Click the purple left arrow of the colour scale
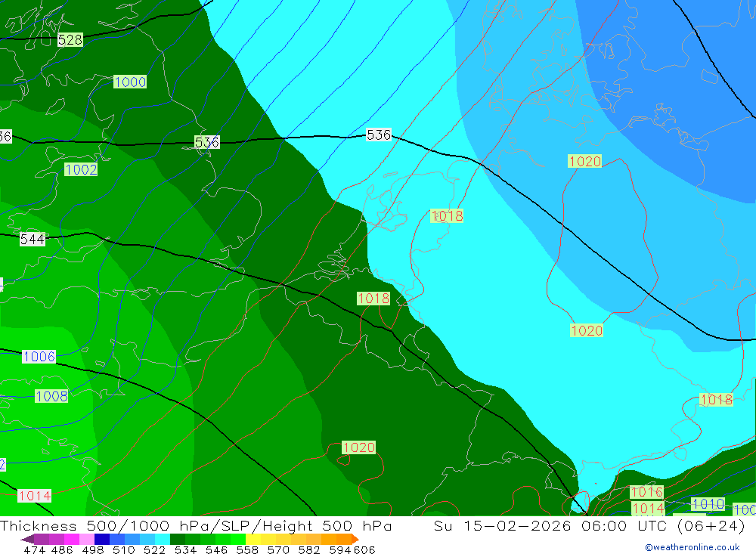Viewport: 756px width, 554px height. pos(27,539)
